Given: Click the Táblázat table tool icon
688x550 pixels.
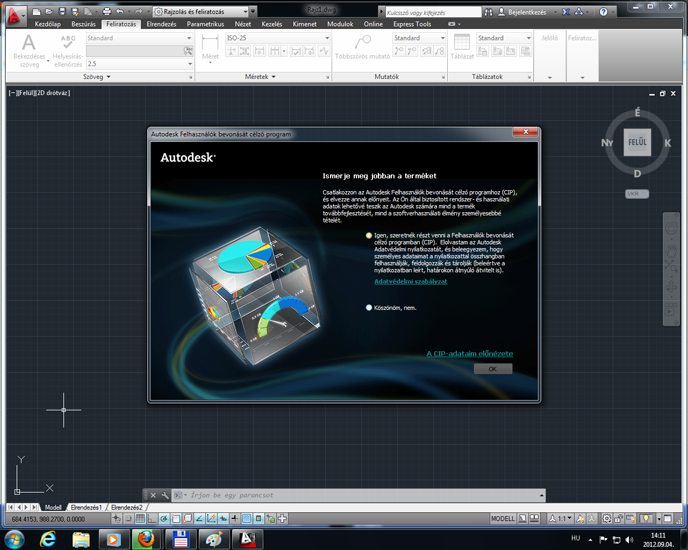Looking at the screenshot, I should coord(461,47).
